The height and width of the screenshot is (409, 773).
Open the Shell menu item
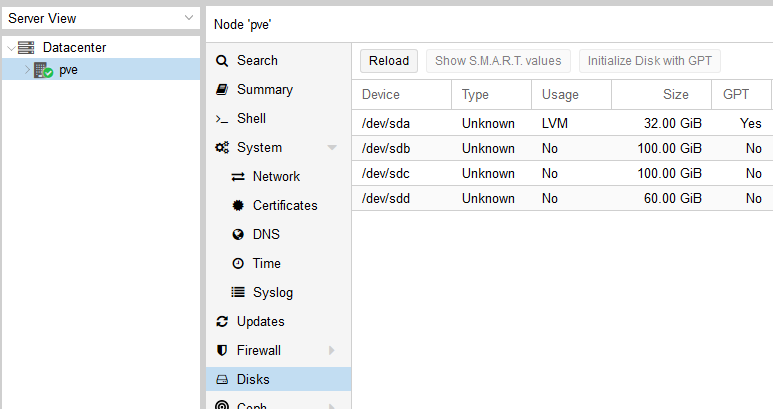tap(279, 118)
